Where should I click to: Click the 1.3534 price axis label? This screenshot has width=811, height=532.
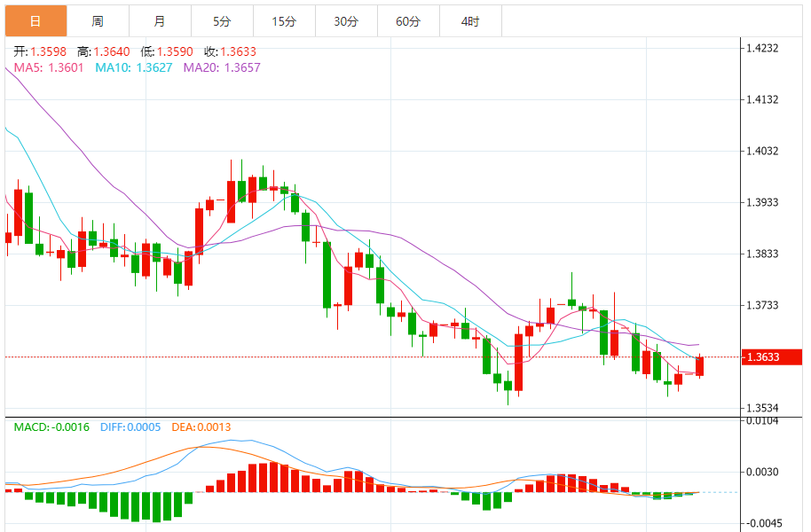pyautogui.click(x=762, y=408)
